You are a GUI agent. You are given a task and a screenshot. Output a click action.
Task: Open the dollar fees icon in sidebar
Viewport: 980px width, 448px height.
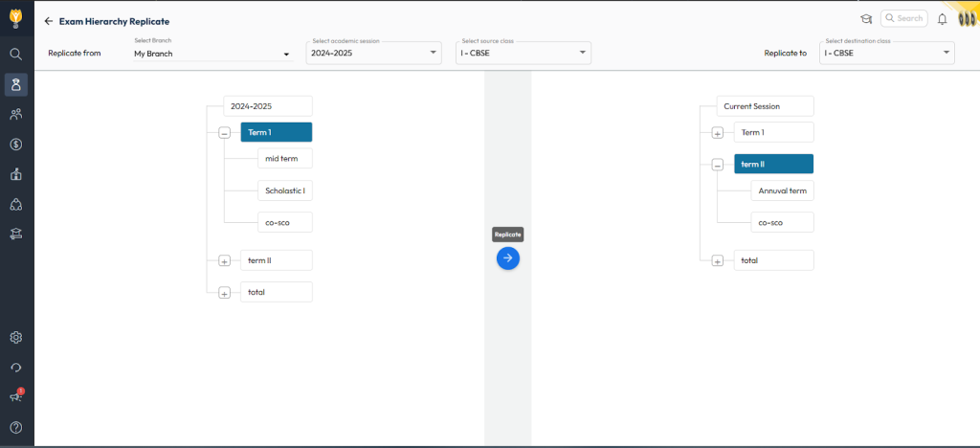(16, 145)
